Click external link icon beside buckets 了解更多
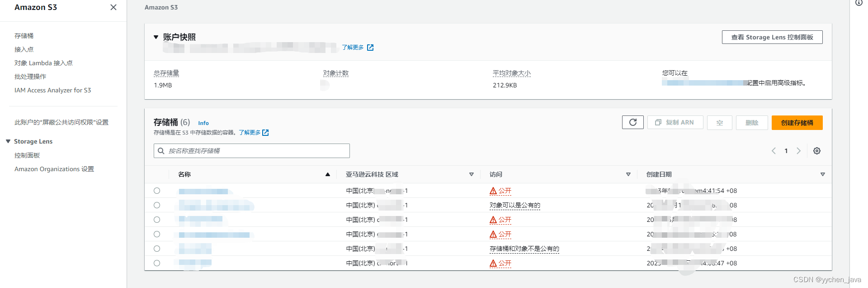Image resolution: width=868 pixels, height=288 pixels. [265, 133]
